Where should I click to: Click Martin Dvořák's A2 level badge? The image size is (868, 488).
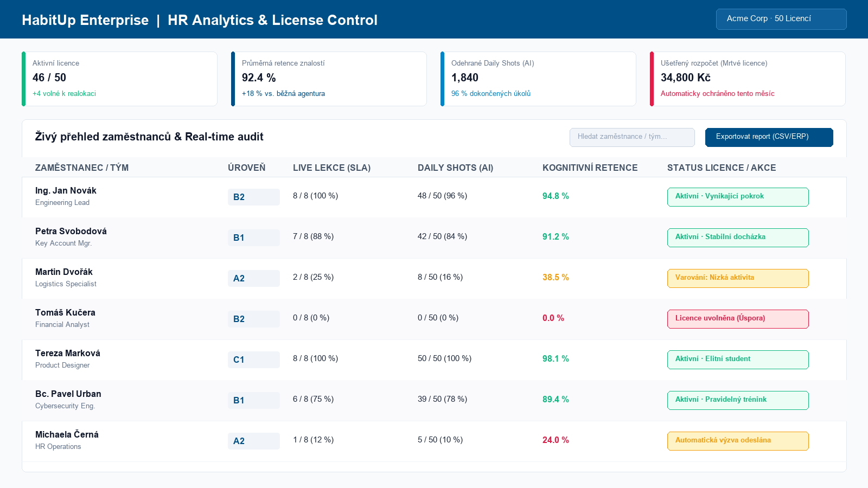click(x=254, y=278)
